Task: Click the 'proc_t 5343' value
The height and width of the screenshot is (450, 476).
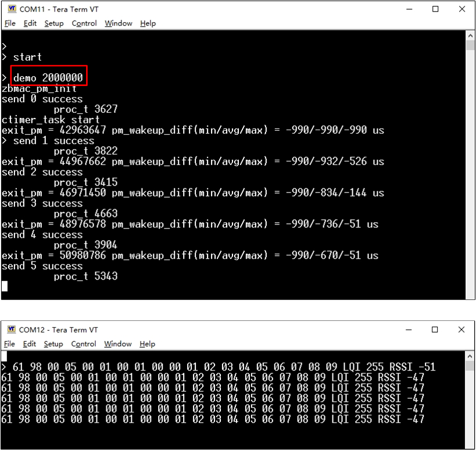Action: [85, 276]
